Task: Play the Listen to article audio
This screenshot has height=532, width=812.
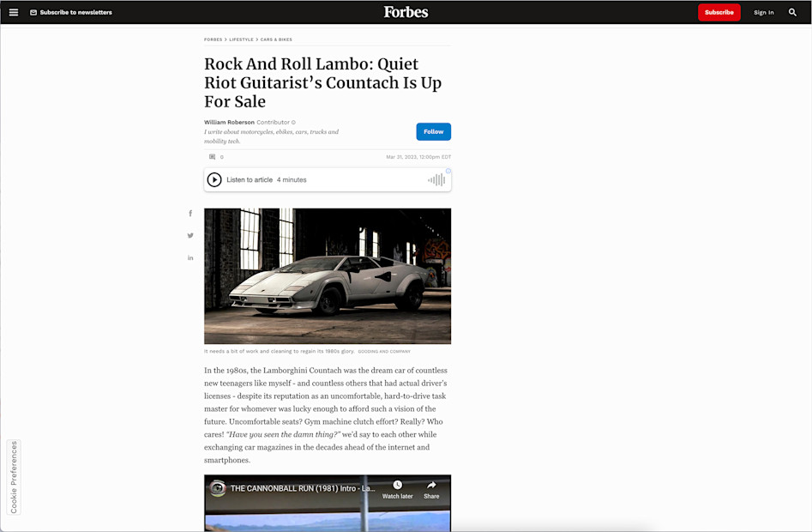Action: pos(214,179)
